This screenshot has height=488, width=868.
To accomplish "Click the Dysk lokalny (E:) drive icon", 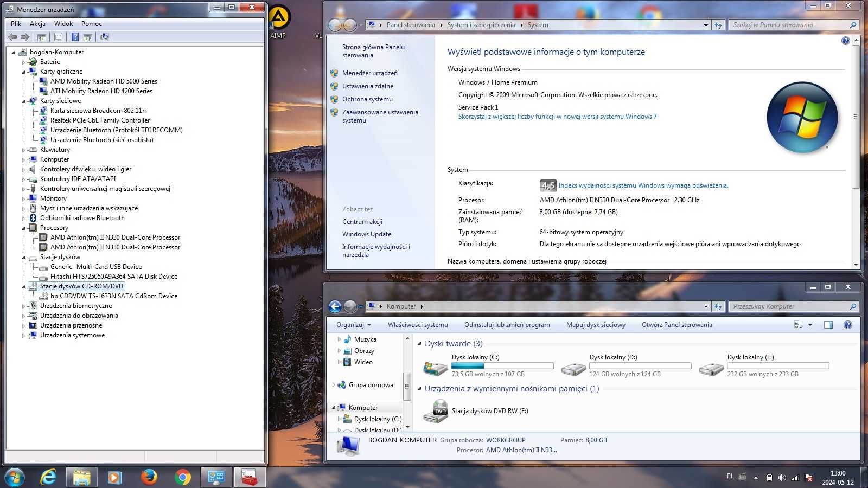I will pyautogui.click(x=711, y=368).
